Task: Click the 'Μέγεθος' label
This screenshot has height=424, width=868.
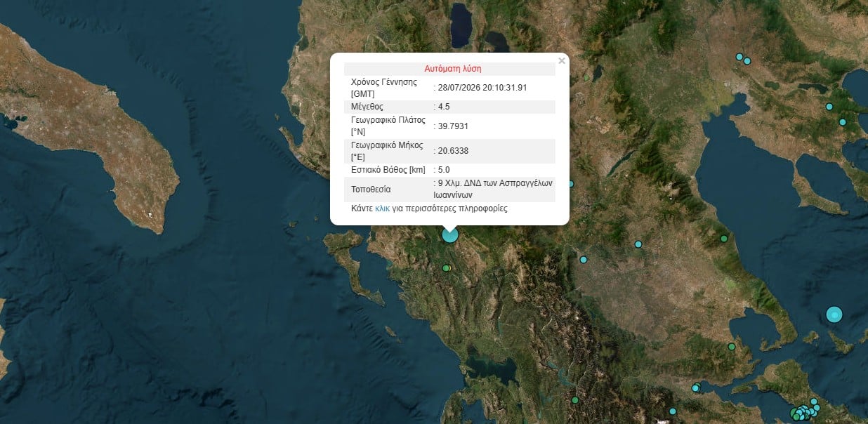Action: 367,107
